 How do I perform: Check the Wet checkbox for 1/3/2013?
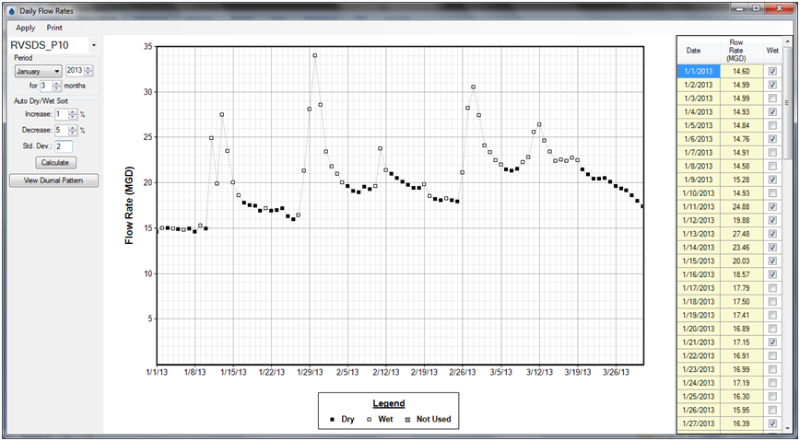[x=771, y=98]
